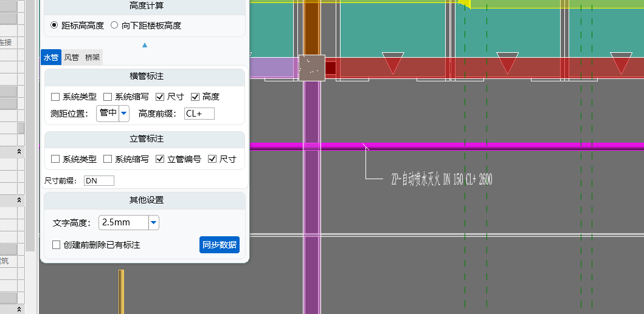This screenshot has width=644, height=314.
Task: Choose the 向下距楼板高度 radio option
Action: point(114,26)
